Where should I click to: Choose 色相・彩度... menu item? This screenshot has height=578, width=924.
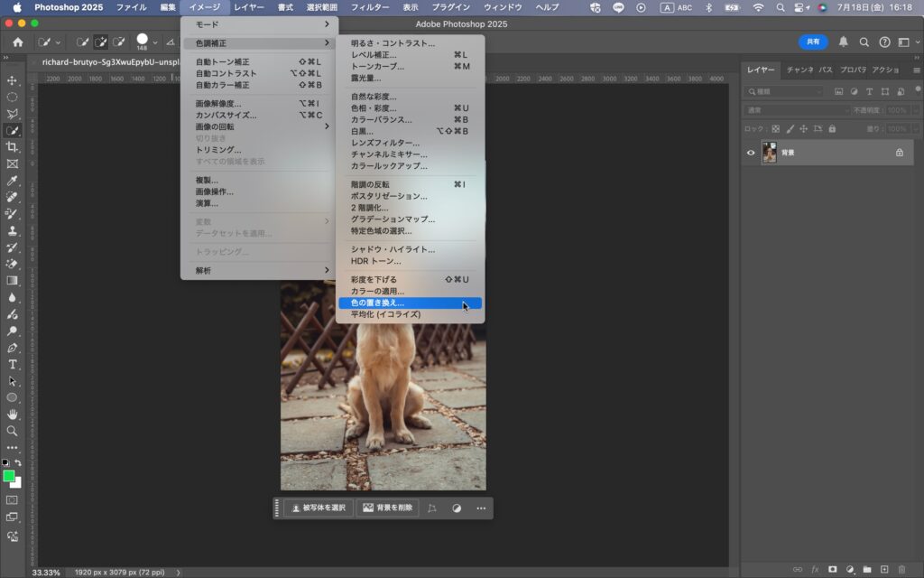pyautogui.click(x=411, y=108)
